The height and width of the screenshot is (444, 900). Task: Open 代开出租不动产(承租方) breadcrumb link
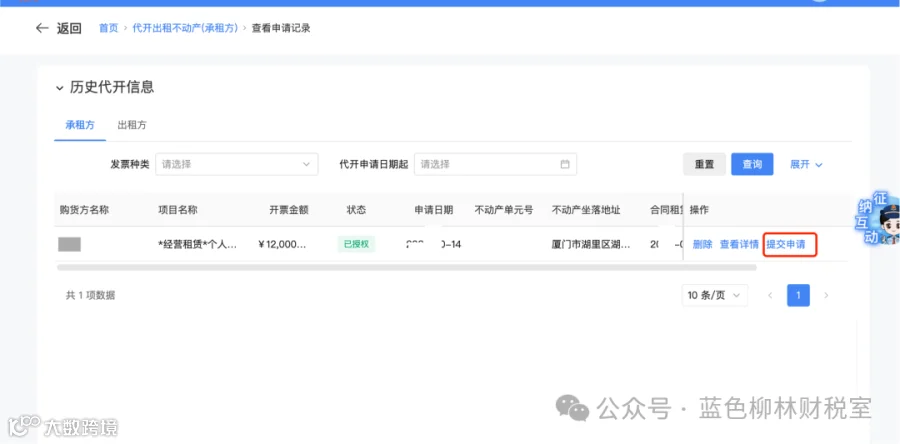[185, 28]
